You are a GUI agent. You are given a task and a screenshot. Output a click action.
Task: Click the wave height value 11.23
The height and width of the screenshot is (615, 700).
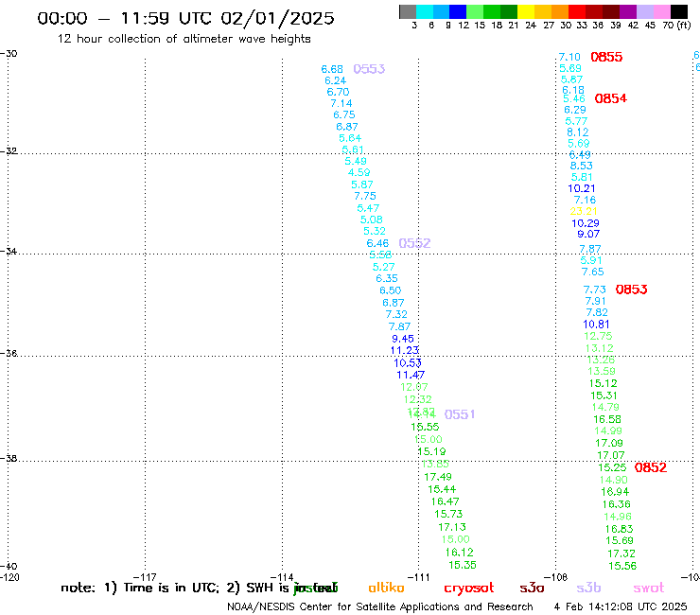click(405, 351)
